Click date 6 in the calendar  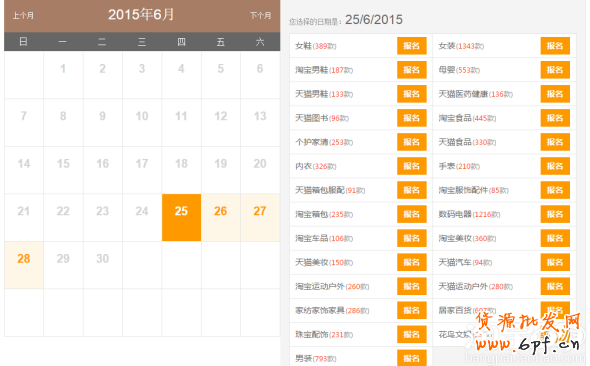tap(260, 75)
